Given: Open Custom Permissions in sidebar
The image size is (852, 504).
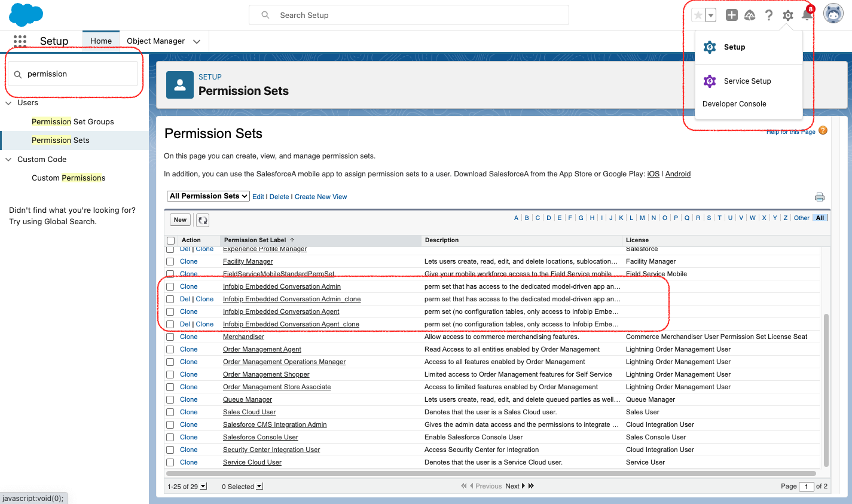Looking at the screenshot, I should coord(68,178).
